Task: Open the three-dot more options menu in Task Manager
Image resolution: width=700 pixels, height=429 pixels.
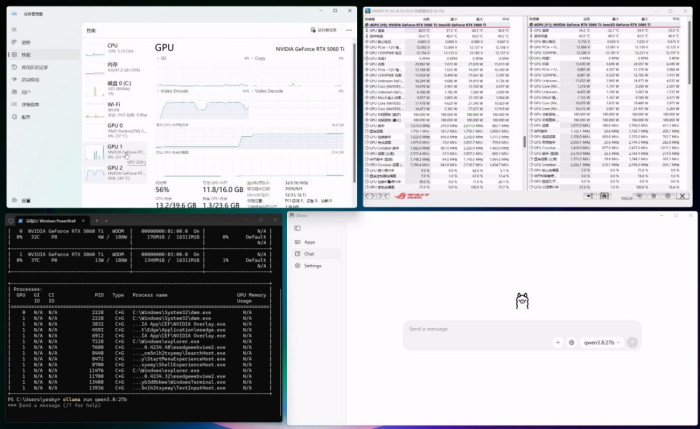Action: point(349,30)
